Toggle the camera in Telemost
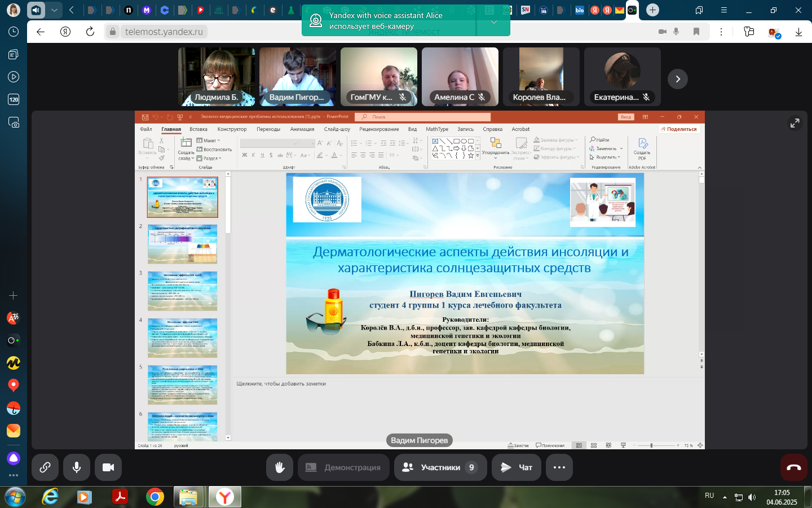The width and height of the screenshot is (812, 508). (108, 467)
